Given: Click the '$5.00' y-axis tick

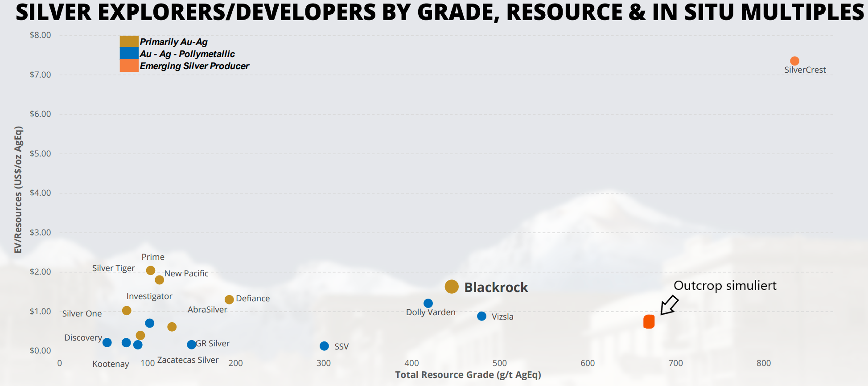Looking at the screenshot, I should point(40,154).
